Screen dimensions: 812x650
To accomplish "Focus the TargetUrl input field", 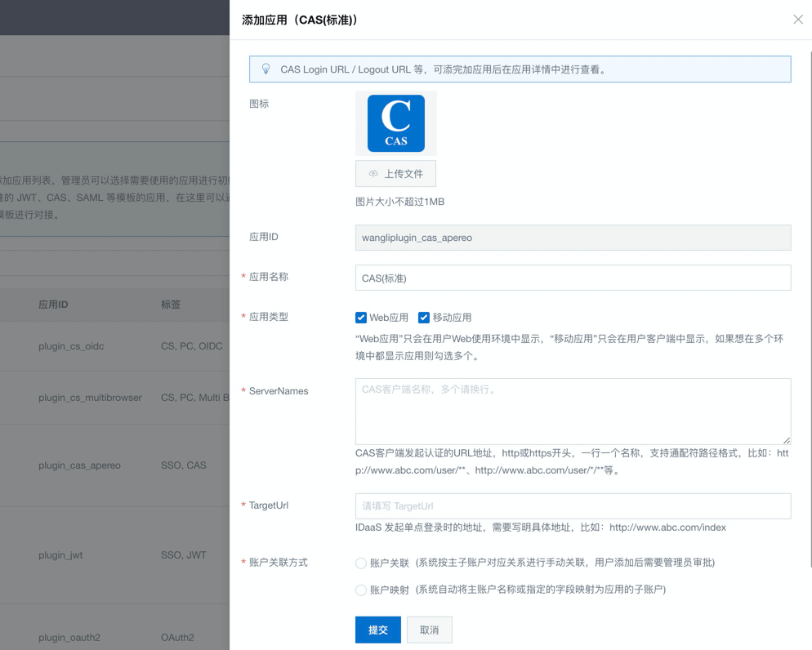I will pos(573,506).
